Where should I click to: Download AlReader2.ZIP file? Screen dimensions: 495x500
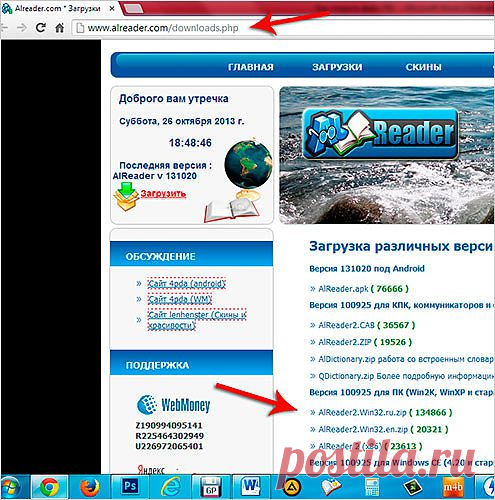(345, 342)
